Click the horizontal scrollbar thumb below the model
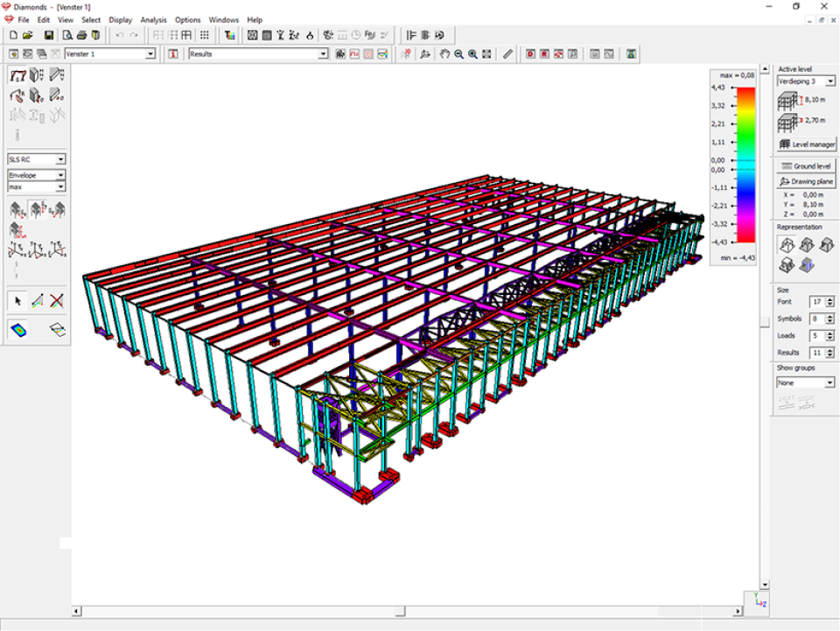 point(400,611)
